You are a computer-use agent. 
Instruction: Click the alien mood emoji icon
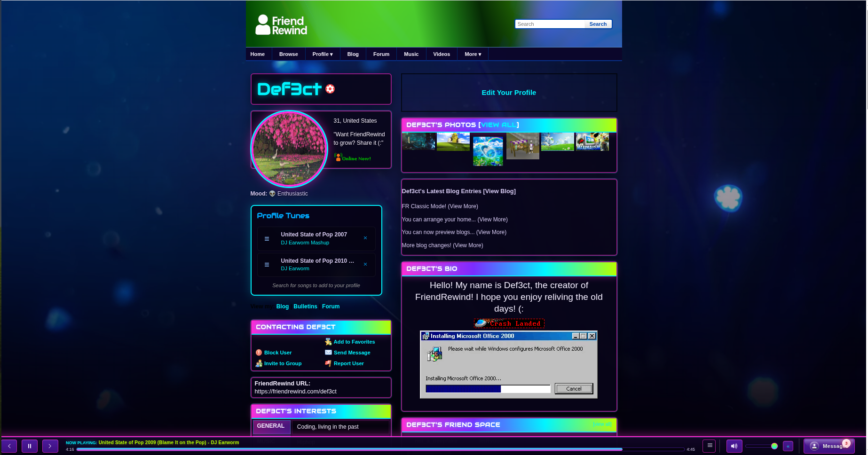(272, 194)
